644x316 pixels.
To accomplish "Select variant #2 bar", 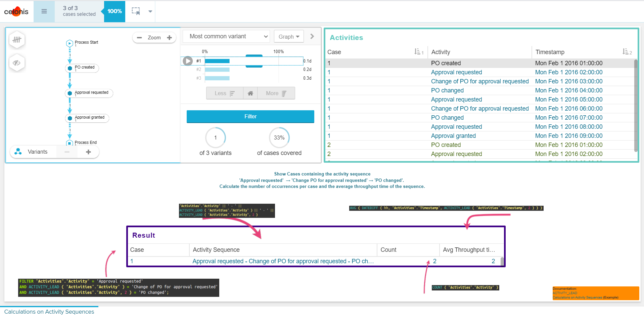I will [217, 70].
